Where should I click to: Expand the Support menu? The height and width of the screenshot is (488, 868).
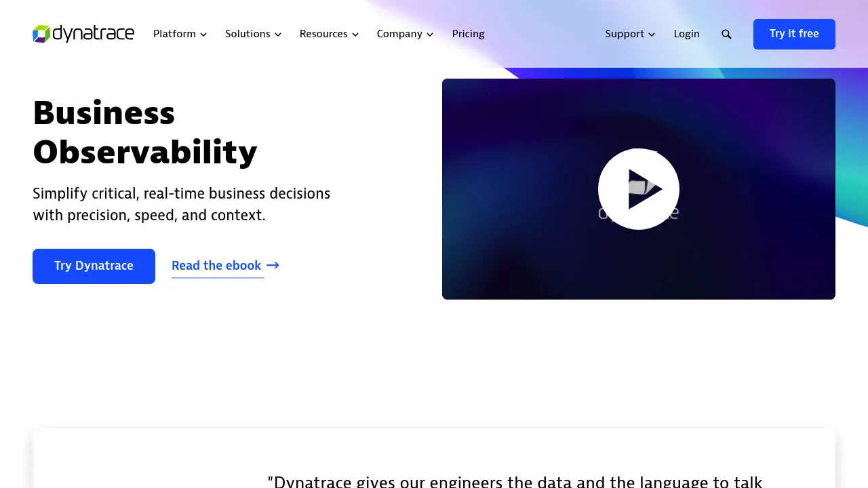coord(630,34)
